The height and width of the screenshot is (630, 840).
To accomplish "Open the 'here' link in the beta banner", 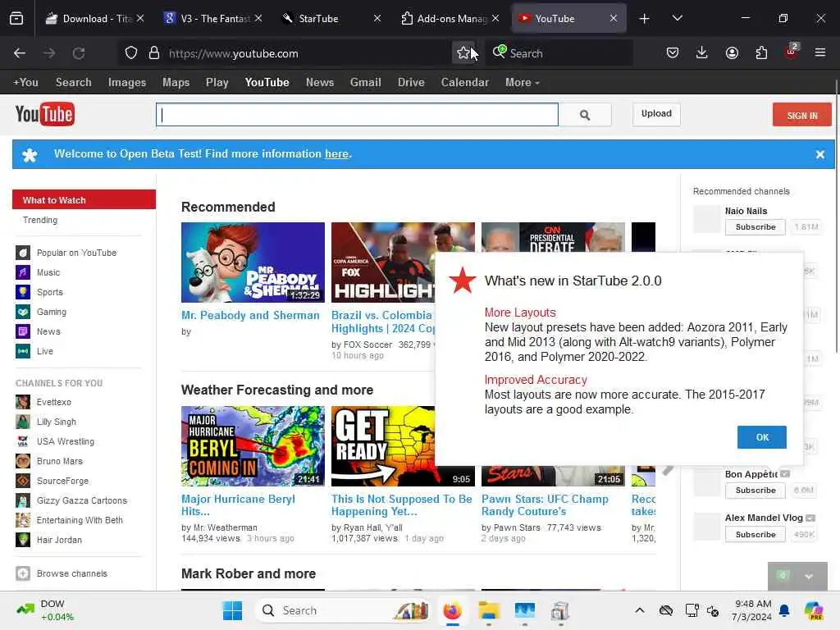I will tap(336, 154).
